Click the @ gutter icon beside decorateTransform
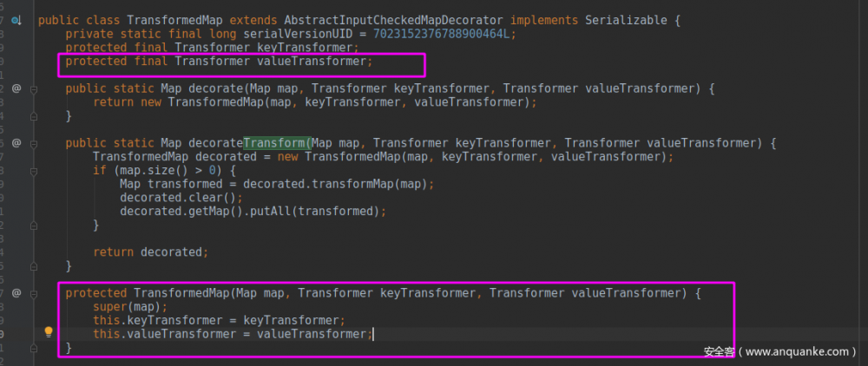 click(16, 143)
